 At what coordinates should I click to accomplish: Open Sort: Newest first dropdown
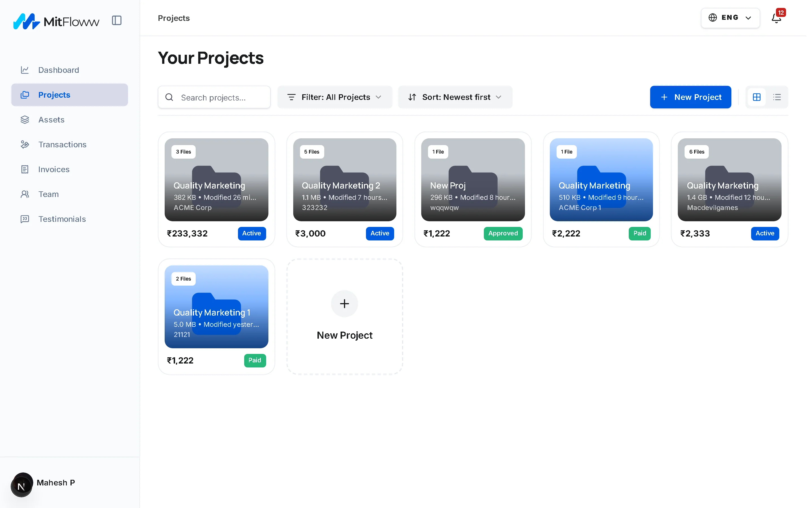[455, 97]
